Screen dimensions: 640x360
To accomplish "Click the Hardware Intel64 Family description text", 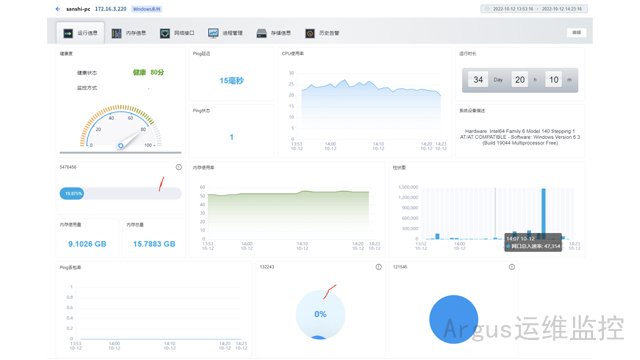I will tap(520, 137).
